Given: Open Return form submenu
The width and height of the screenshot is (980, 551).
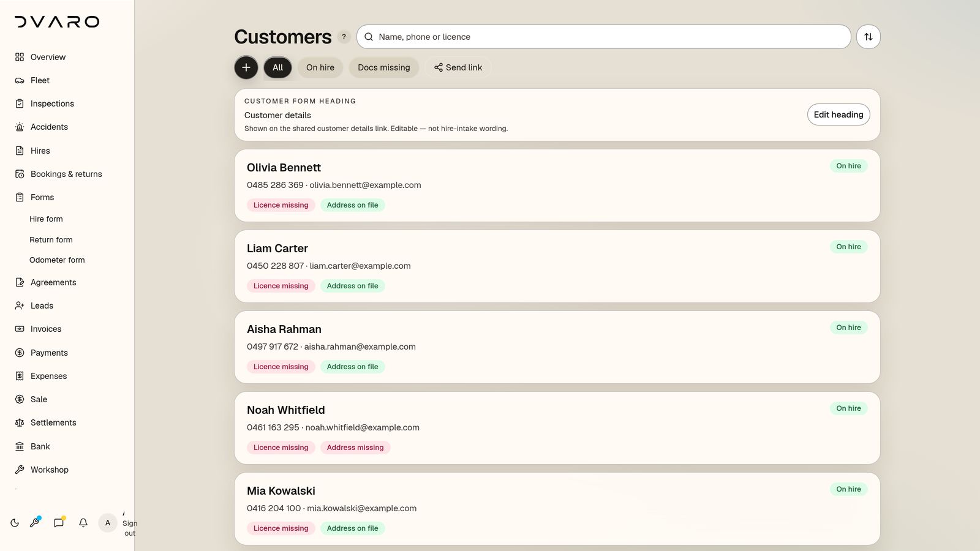Looking at the screenshot, I should (x=51, y=239).
